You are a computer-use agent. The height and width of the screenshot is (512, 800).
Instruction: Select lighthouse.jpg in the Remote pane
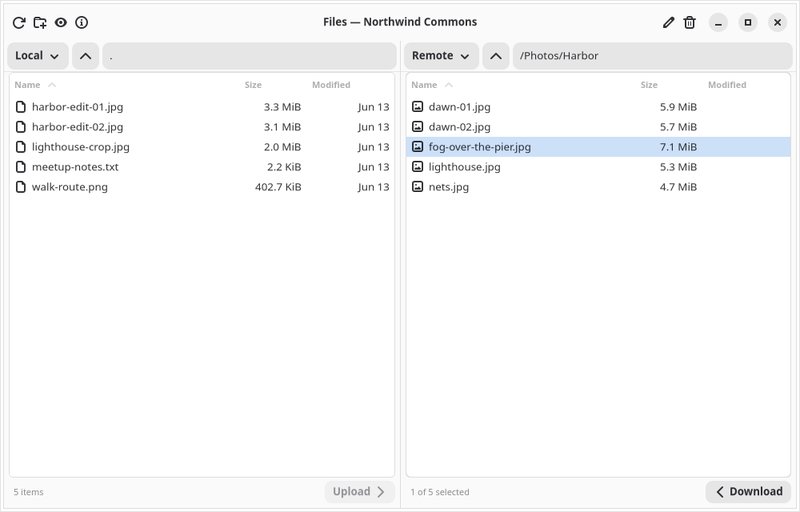(598, 167)
